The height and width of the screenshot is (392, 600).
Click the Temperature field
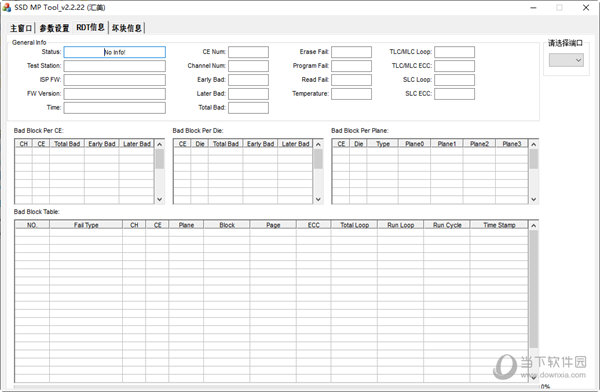pyautogui.click(x=351, y=94)
